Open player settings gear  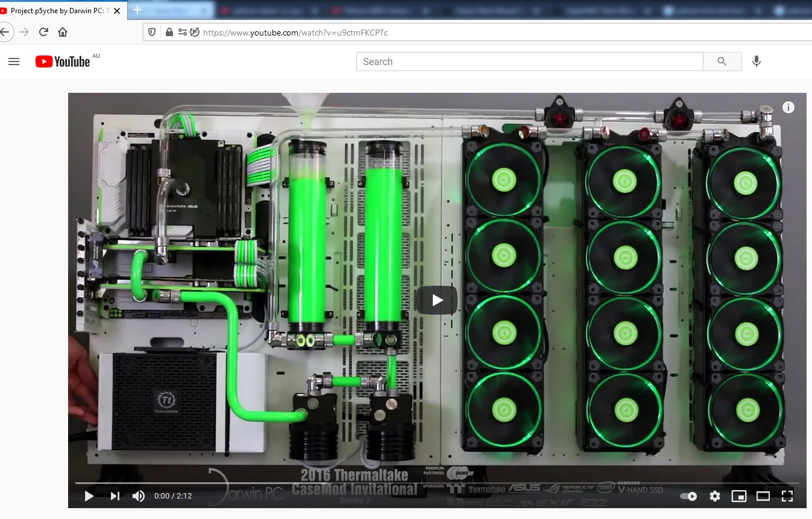pyautogui.click(x=715, y=496)
